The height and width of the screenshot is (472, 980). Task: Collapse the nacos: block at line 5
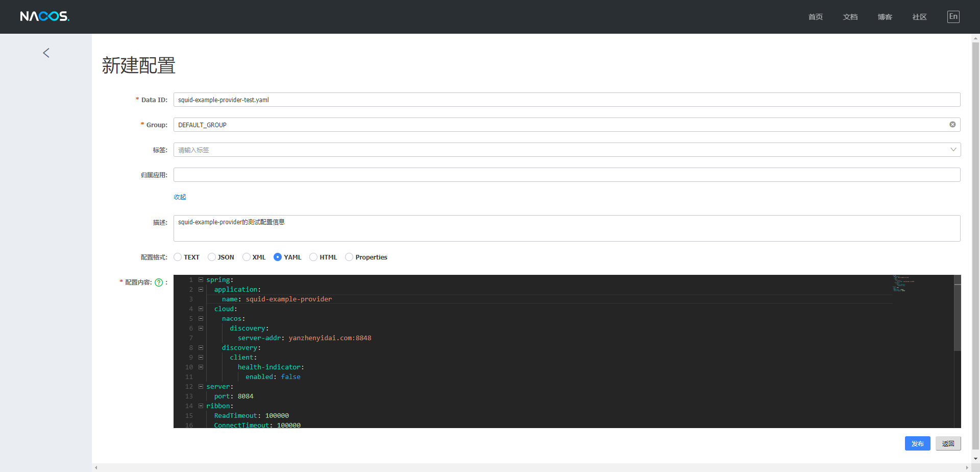coord(201,319)
